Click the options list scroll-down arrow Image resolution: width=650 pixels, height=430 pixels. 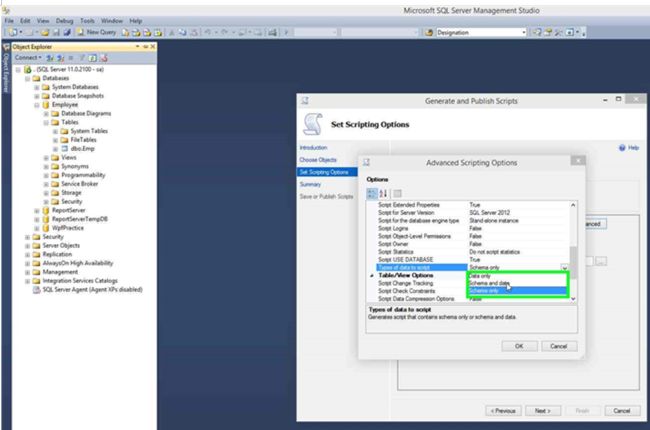coord(573,299)
